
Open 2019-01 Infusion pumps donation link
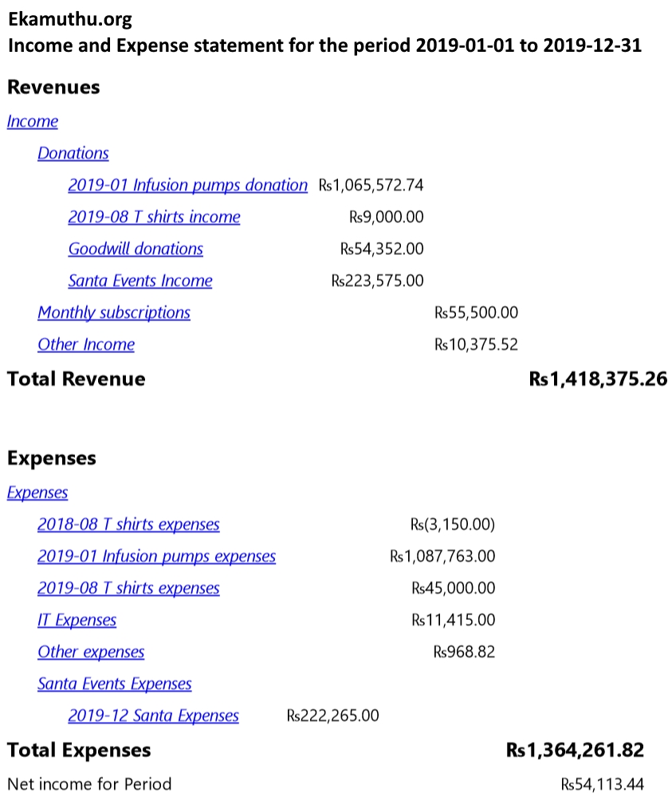[187, 185]
